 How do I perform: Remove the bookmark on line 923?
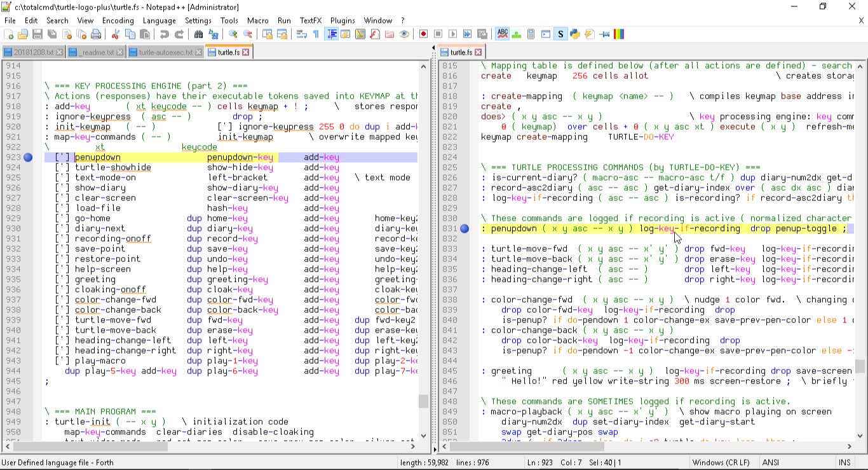point(27,157)
